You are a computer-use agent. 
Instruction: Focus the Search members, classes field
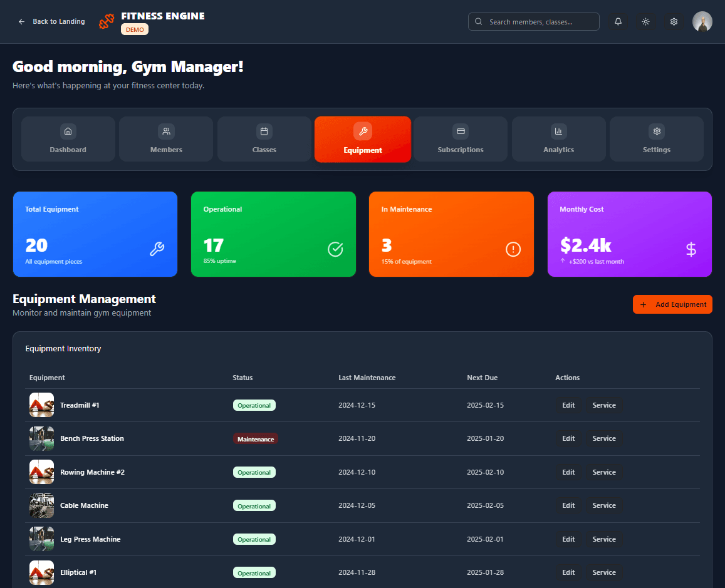(534, 22)
